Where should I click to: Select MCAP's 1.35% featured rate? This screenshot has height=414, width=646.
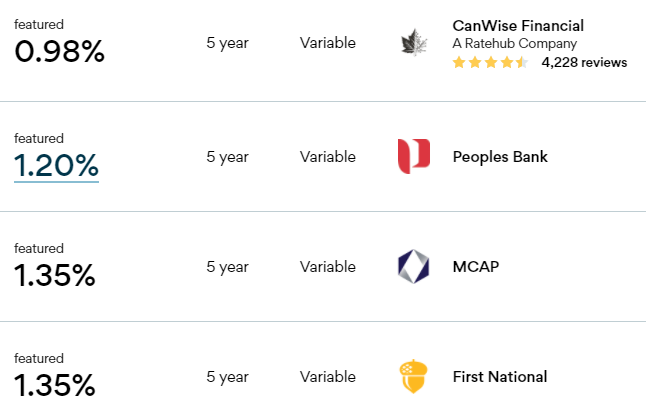click(x=55, y=275)
